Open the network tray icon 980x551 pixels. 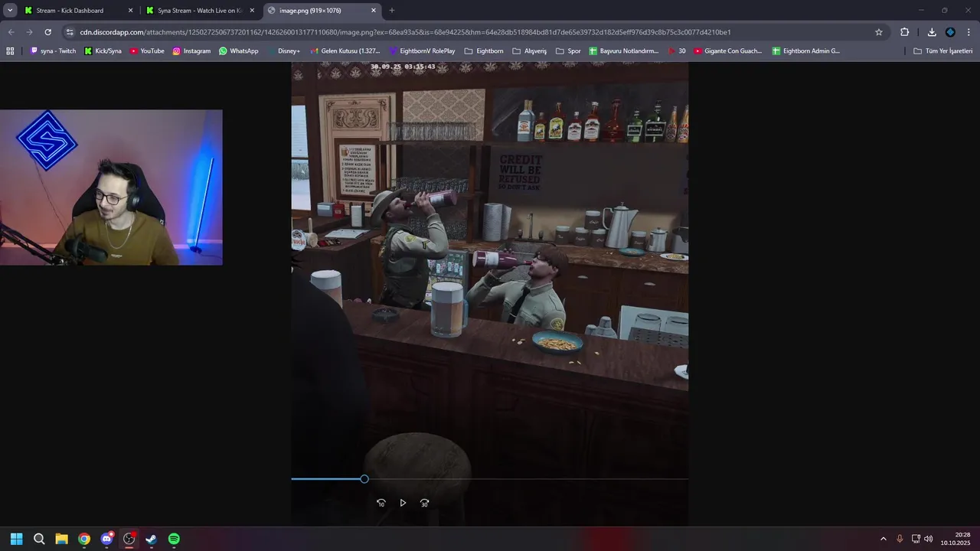[x=916, y=539]
